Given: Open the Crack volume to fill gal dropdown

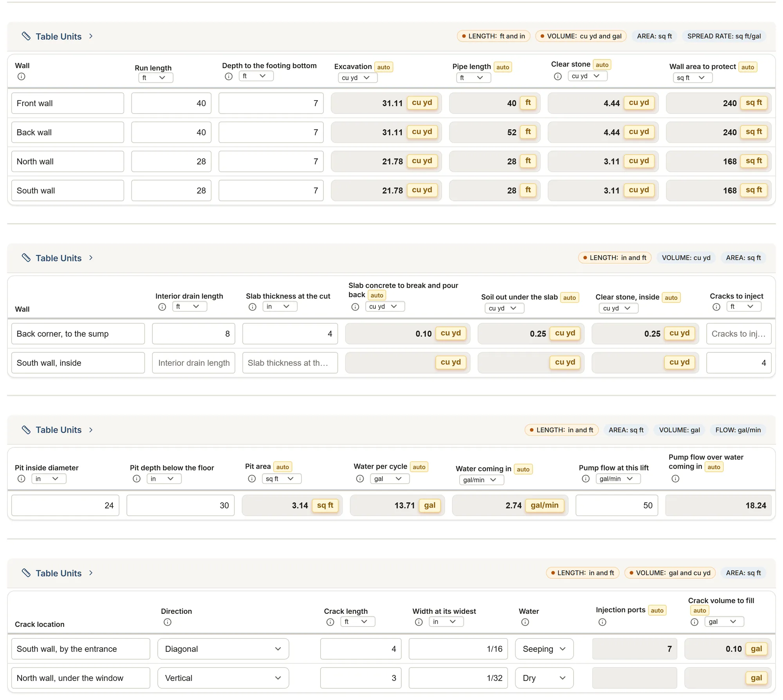Looking at the screenshot, I should click(724, 622).
